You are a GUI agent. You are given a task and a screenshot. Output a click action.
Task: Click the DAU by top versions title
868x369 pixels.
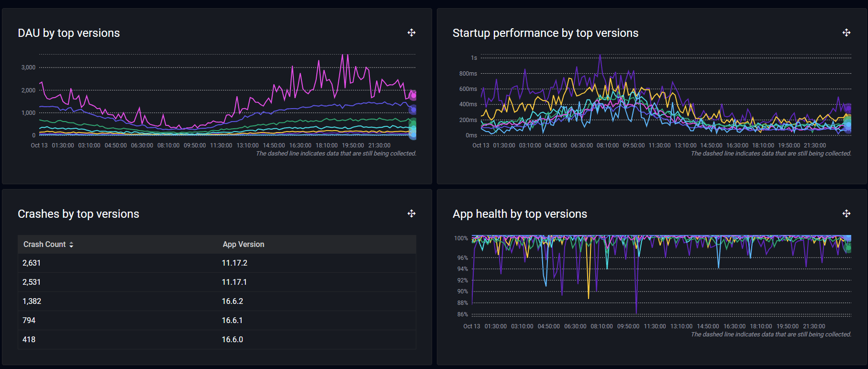(x=69, y=33)
